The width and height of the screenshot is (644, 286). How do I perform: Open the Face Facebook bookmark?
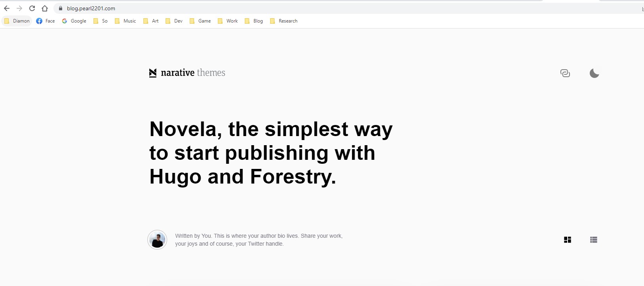[46, 21]
